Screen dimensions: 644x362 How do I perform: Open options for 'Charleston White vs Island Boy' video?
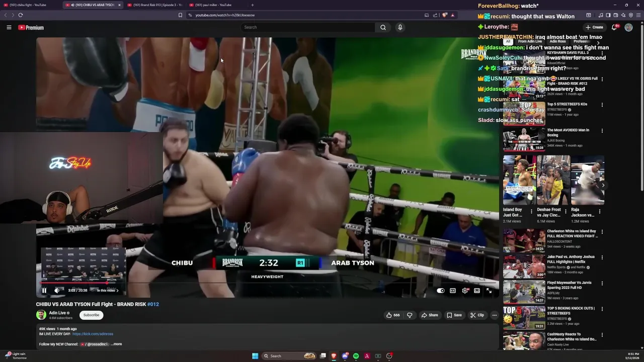(602, 232)
